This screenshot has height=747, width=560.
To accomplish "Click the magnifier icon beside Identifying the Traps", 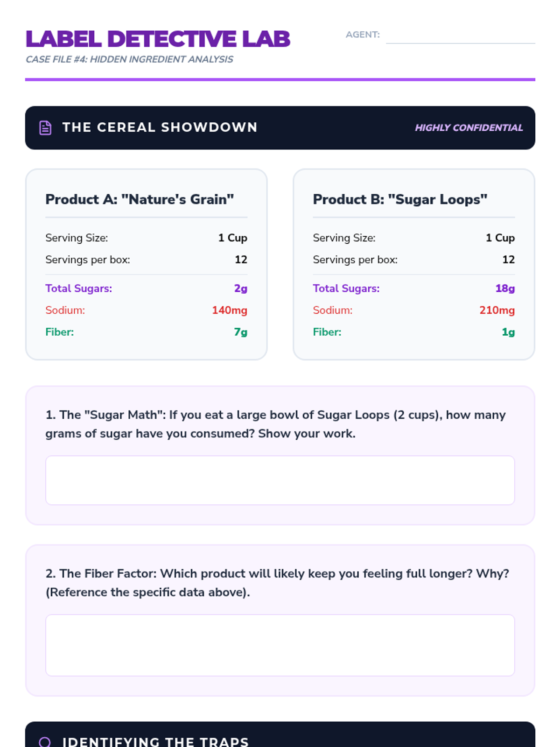I will [x=45, y=742].
